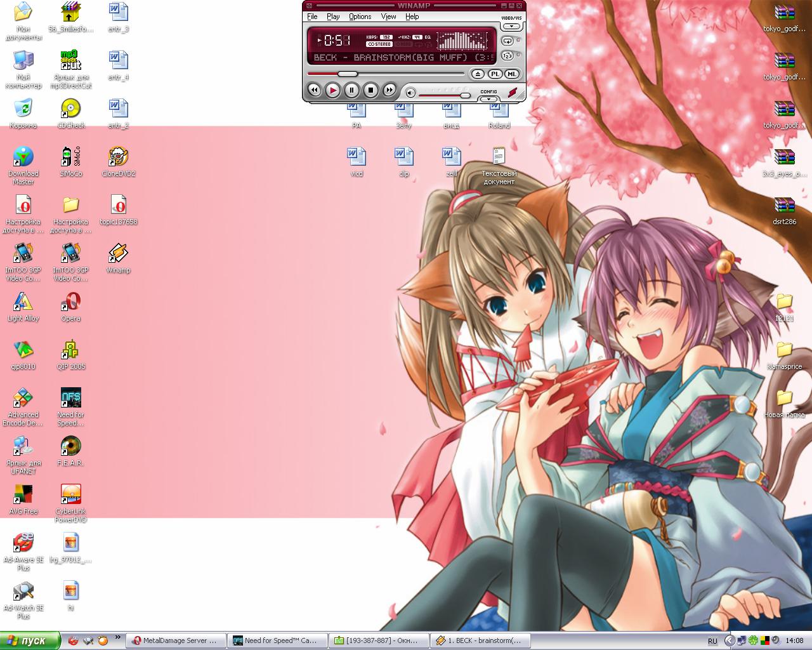Open Winamp's Play menu
The height and width of the screenshot is (650, 812).
pyautogui.click(x=333, y=17)
